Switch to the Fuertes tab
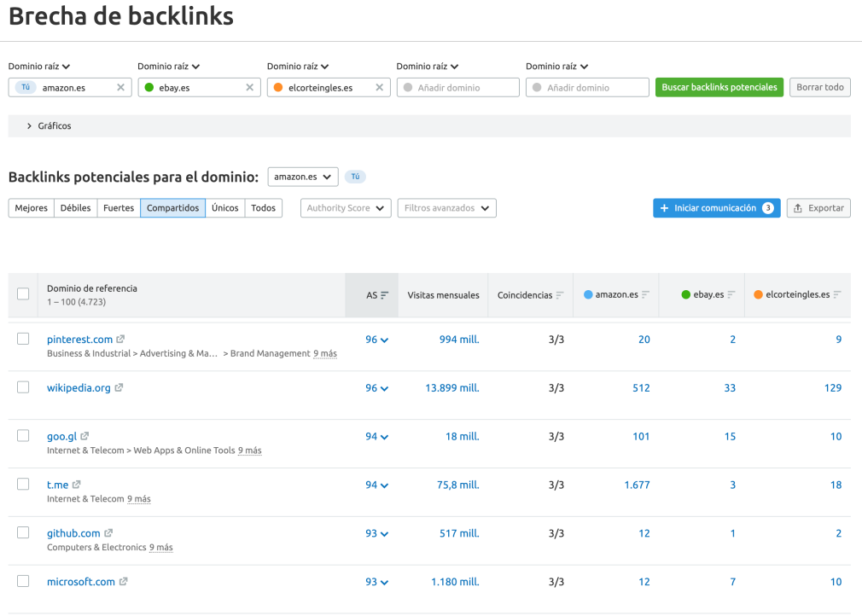Image resolution: width=862 pixels, height=616 pixels. [119, 207]
